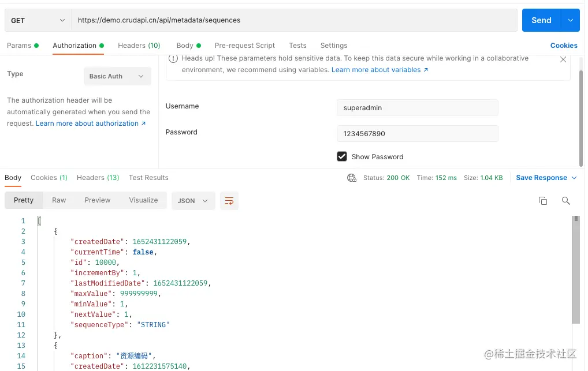Select the Pretty view
Image resolution: width=588 pixels, height=371 pixels.
[x=24, y=200]
